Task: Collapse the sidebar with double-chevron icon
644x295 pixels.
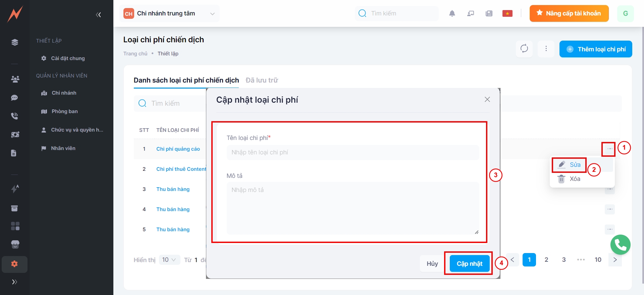Action: [98, 14]
